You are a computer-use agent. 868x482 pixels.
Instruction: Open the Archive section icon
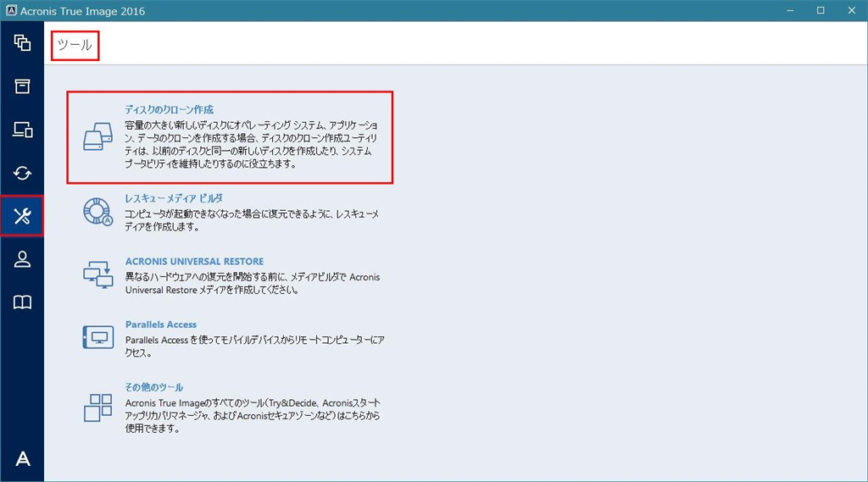click(x=22, y=86)
